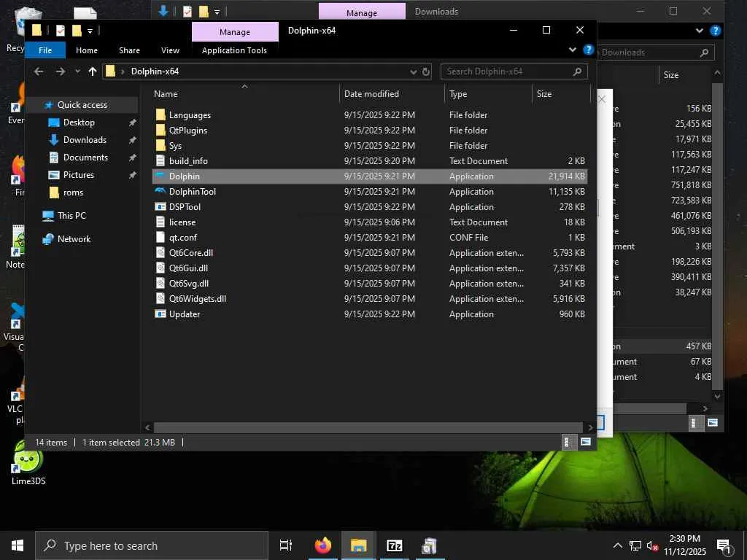The height and width of the screenshot is (560, 747).
Task: Open the View ribbon tab
Action: point(170,50)
